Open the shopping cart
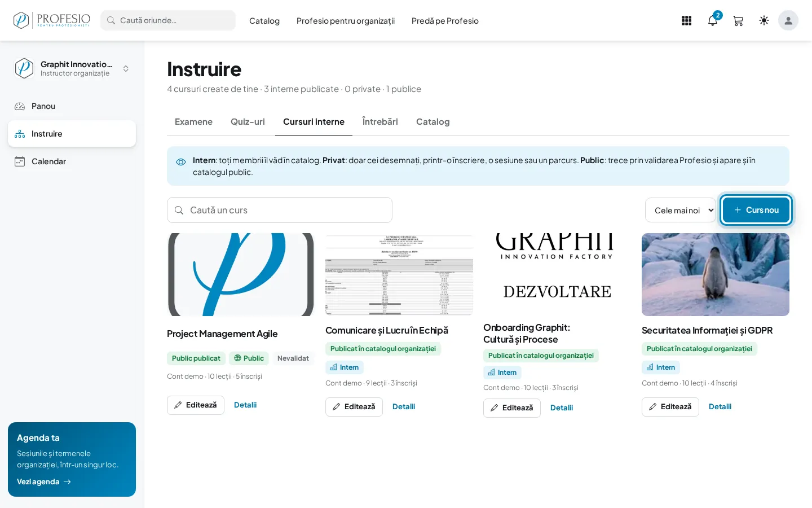The image size is (812, 508). point(738,21)
